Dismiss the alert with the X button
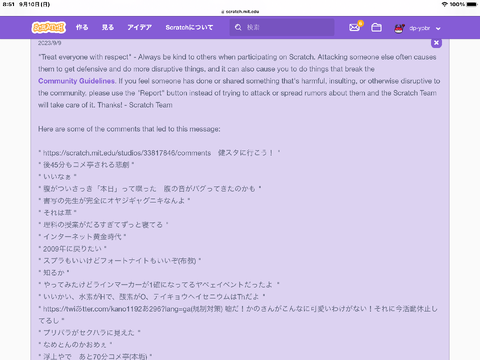The image size is (480, 360). click(436, 43)
